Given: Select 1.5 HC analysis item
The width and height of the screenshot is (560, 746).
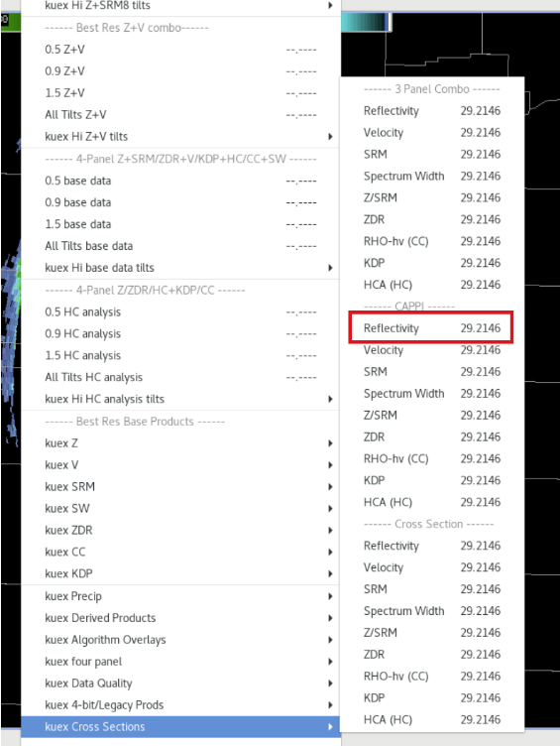Looking at the screenshot, I should click(x=180, y=355).
